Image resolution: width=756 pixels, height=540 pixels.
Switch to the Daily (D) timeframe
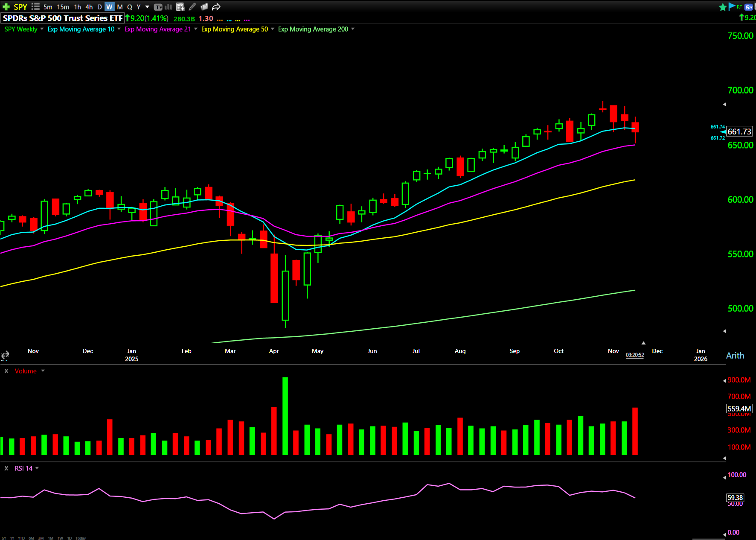99,7
